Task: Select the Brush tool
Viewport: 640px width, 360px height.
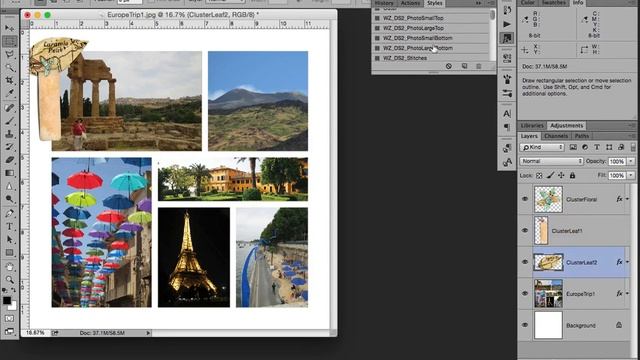Action: click(9, 120)
